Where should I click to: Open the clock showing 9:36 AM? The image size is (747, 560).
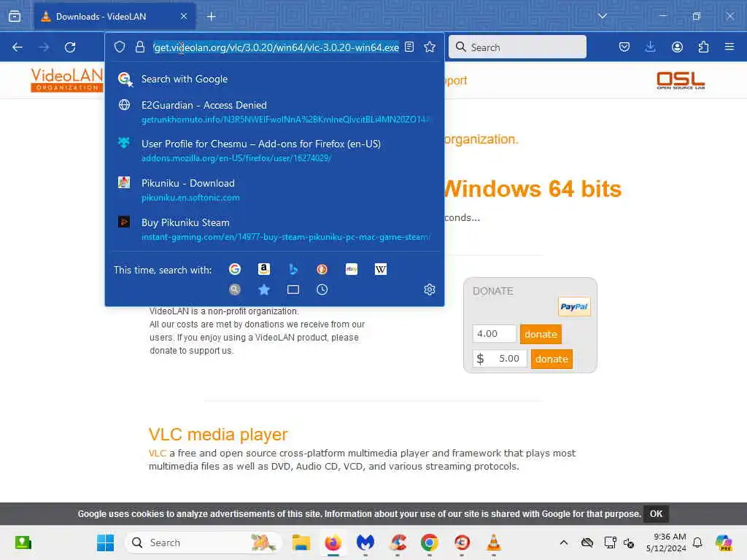point(665,542)
